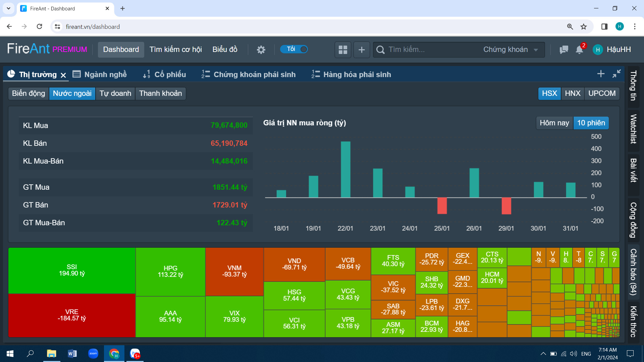
Task: Click the red VRE treemap tile
Action: 71,315
